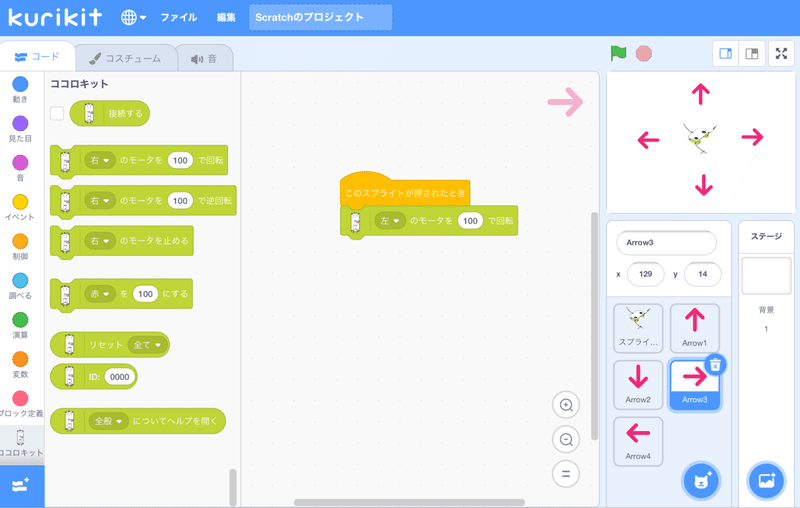Click the workspace horizontal scrollbar
Viewport: 800px width, 508px height.
point(409,502)
